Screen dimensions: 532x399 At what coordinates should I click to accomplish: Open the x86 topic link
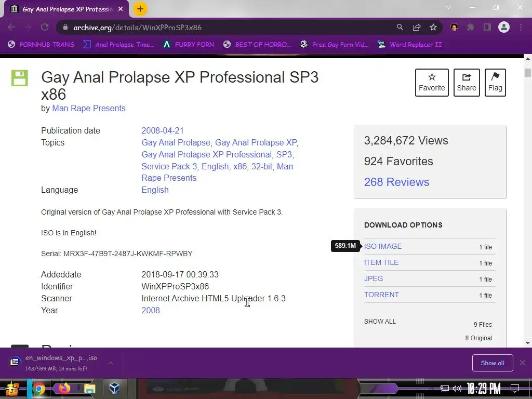(x=240, y=166)
